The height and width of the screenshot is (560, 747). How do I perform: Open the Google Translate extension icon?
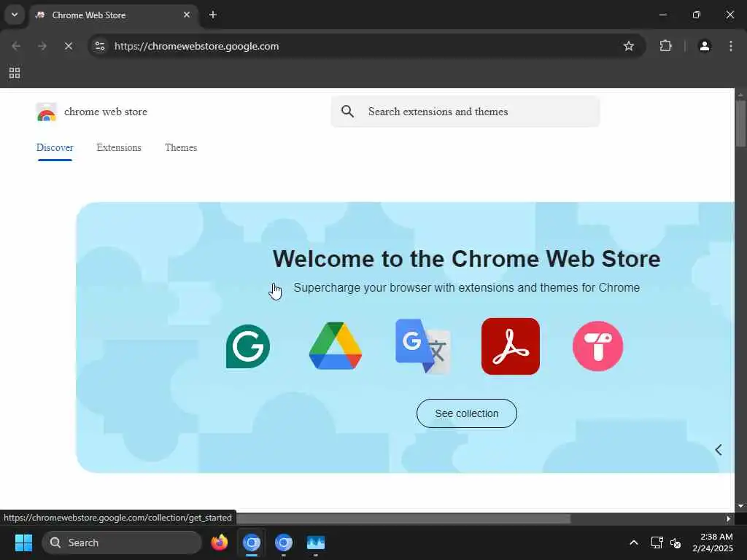(423, 346)
